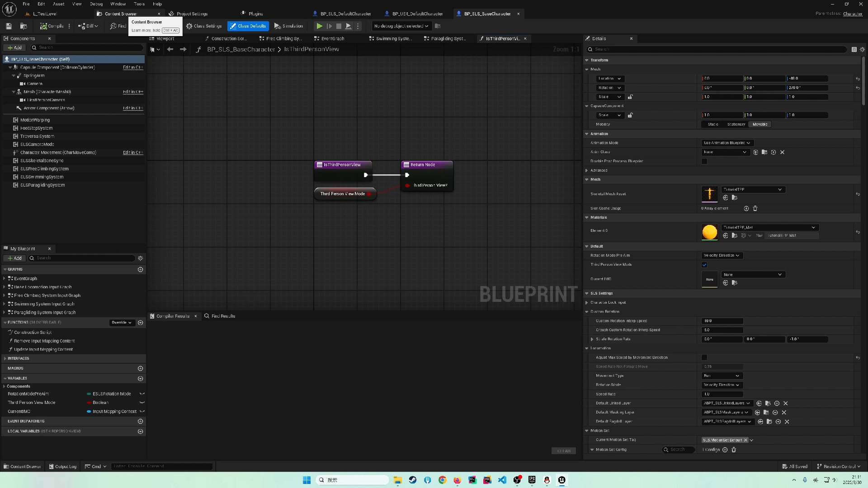Screen dimensions: 868x488
Task: Clear the Anim Class value
Action: coord(782,152)
